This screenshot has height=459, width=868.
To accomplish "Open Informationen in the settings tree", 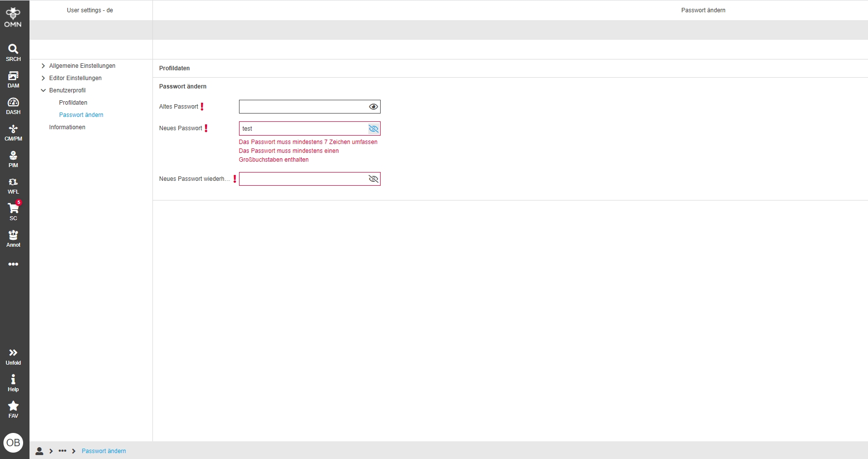I will (67, 127).
